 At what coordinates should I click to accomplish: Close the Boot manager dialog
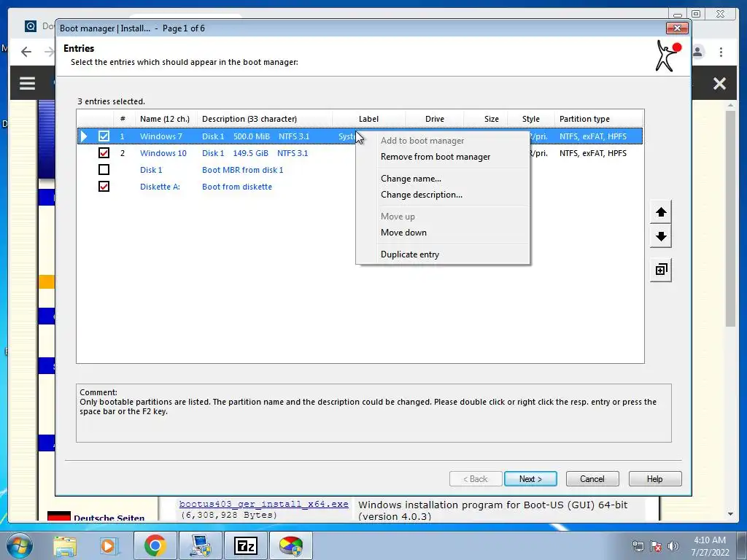[677, 28]
